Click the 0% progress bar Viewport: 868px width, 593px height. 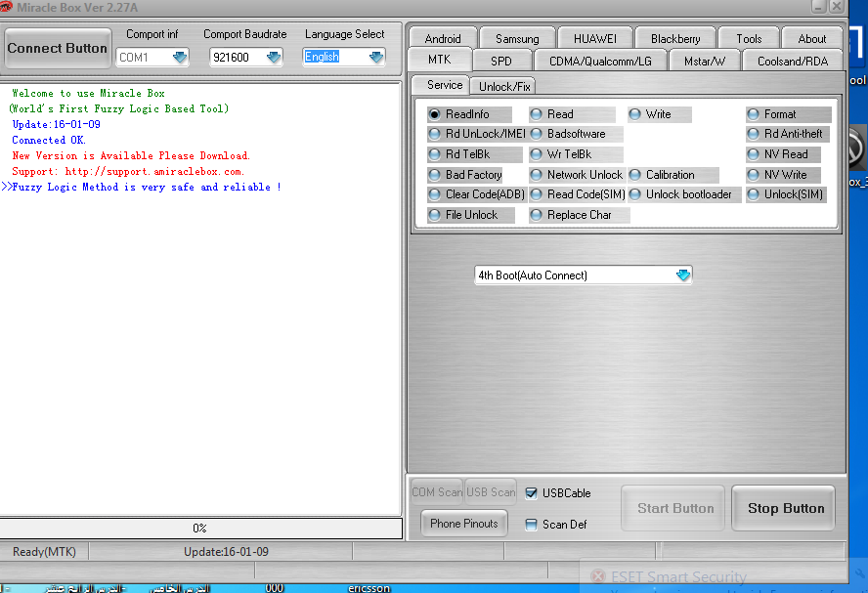(200, 529)
